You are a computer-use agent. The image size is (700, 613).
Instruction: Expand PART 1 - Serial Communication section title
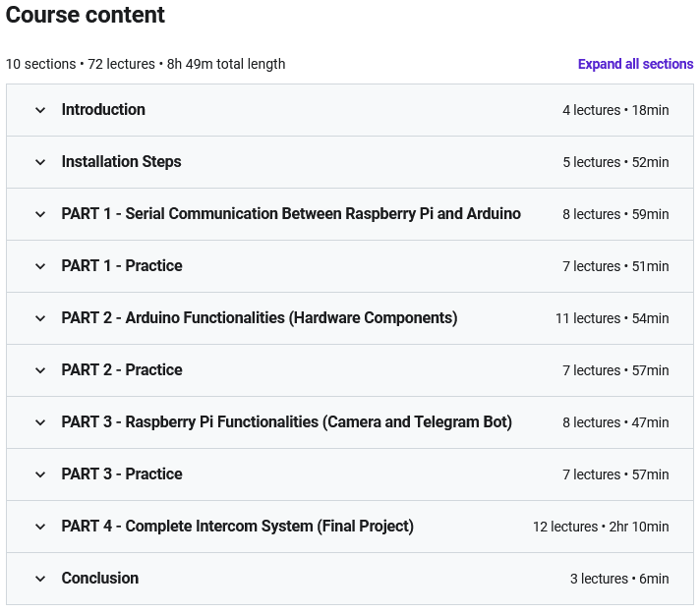(x=291, y=214)
